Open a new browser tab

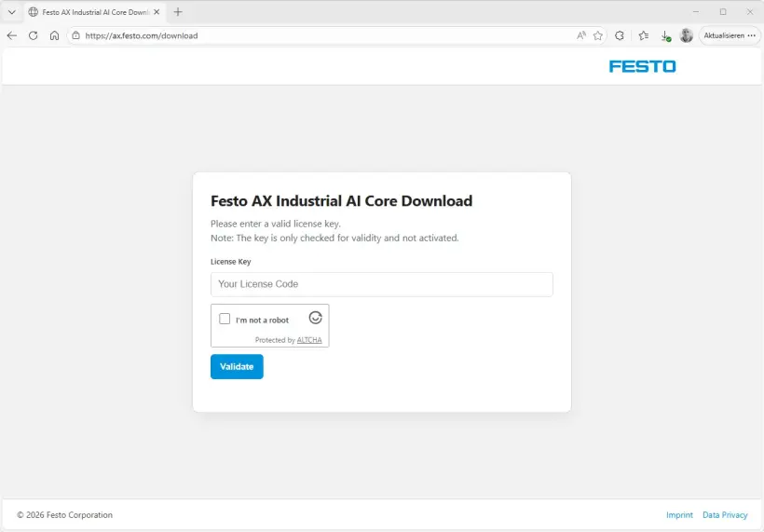tap(178, 12)
